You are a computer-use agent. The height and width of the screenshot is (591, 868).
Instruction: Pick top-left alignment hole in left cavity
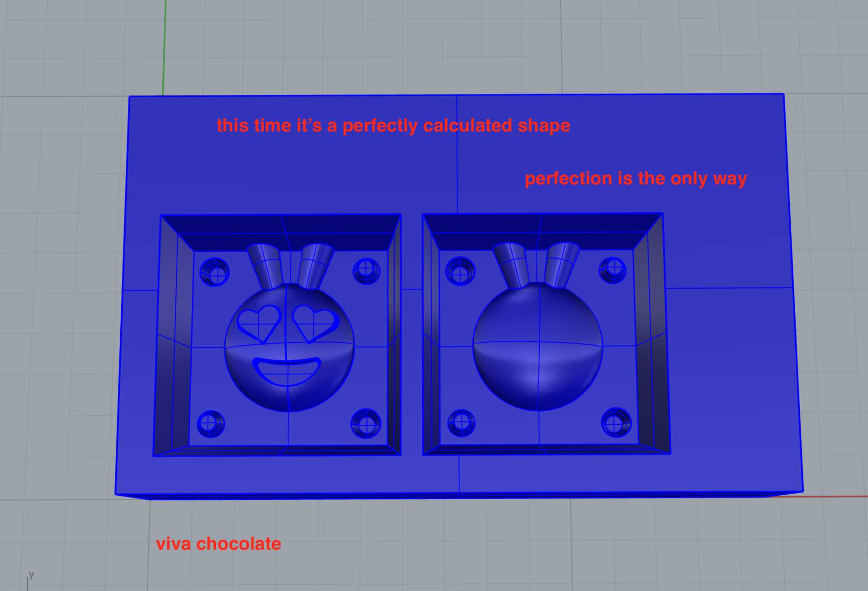click(x=214, y=272)
